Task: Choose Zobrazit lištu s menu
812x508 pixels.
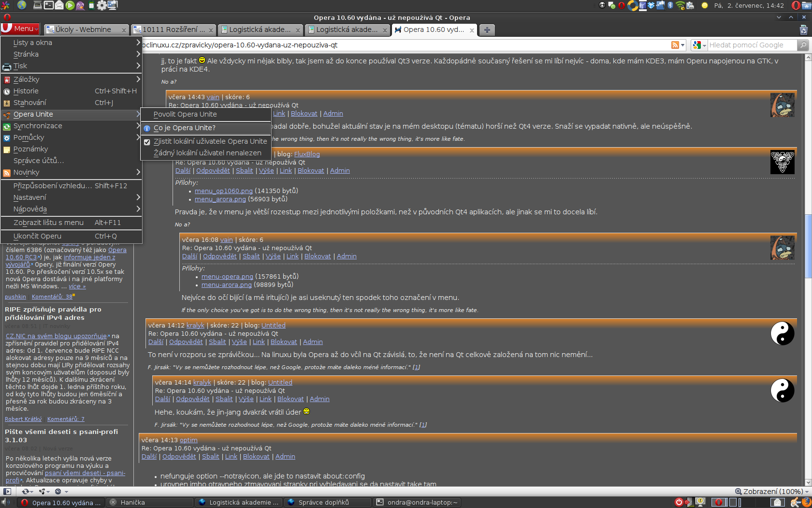Action: coord(71,223)
